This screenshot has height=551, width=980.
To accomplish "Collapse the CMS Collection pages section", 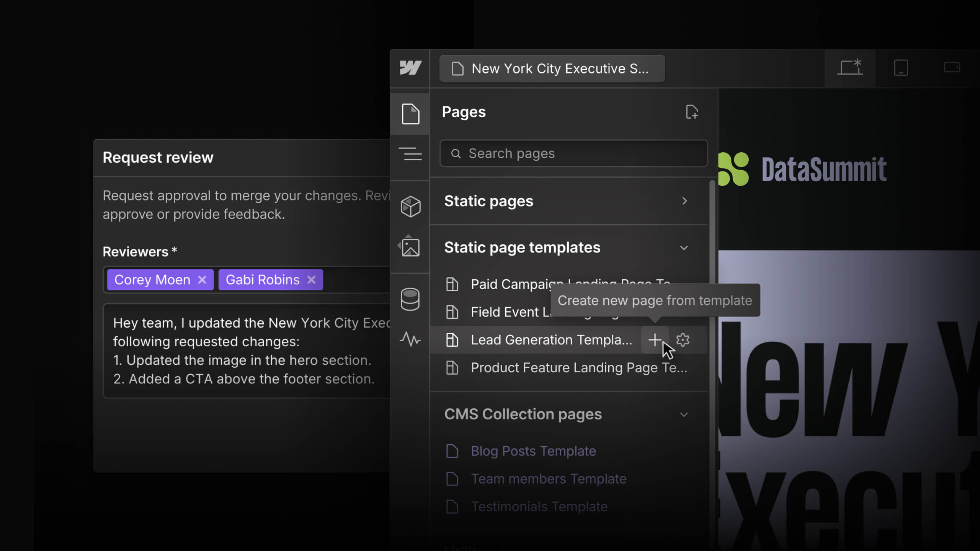I will click(684, 414).
